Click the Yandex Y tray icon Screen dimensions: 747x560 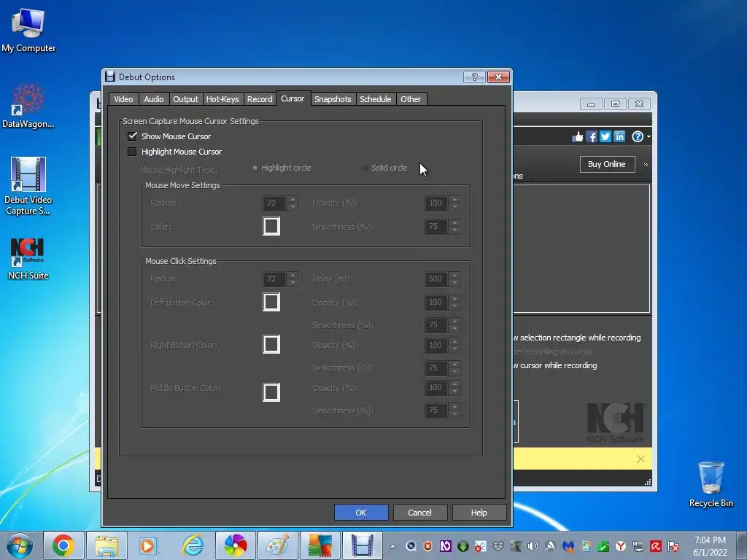pos(620,545)
